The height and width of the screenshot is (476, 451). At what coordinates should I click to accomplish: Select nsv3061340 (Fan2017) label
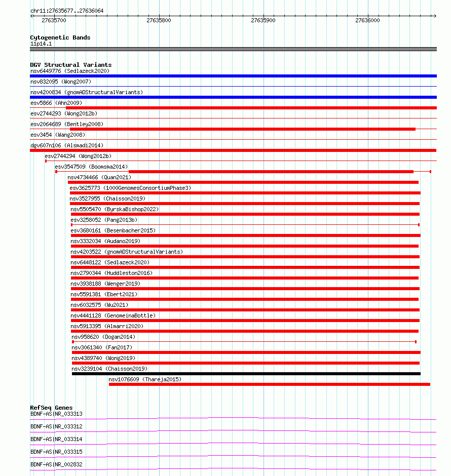[x=102, y=347]
